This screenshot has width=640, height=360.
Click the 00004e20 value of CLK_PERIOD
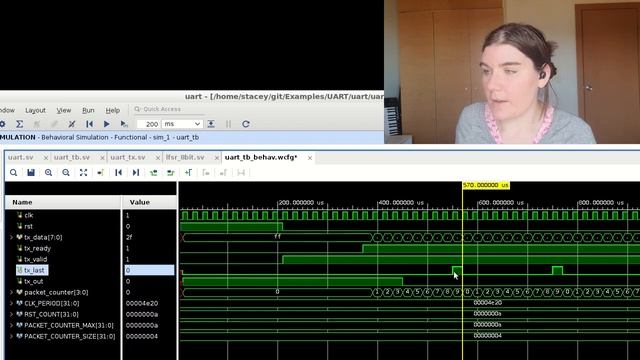point(142,303)
